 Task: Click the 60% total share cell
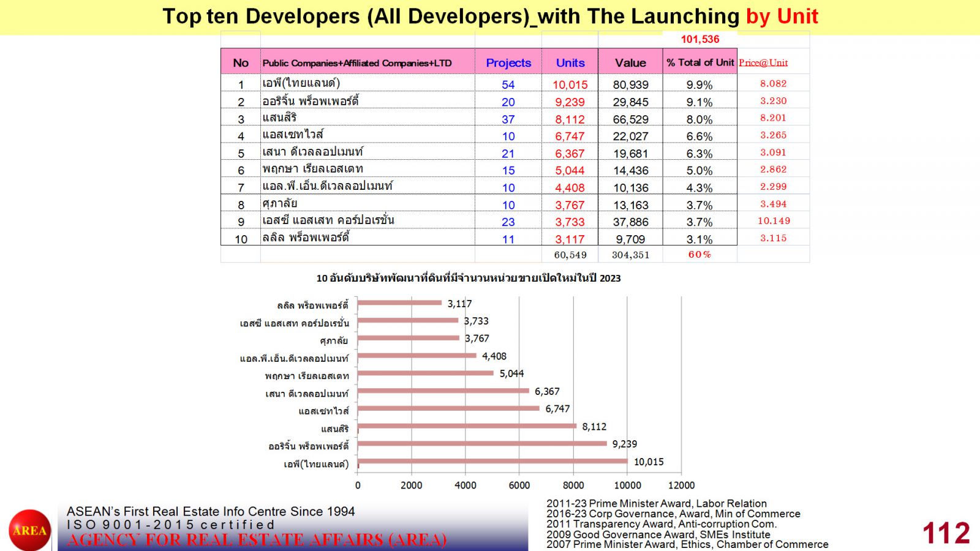pyautogui.click(x=699, y=254)
